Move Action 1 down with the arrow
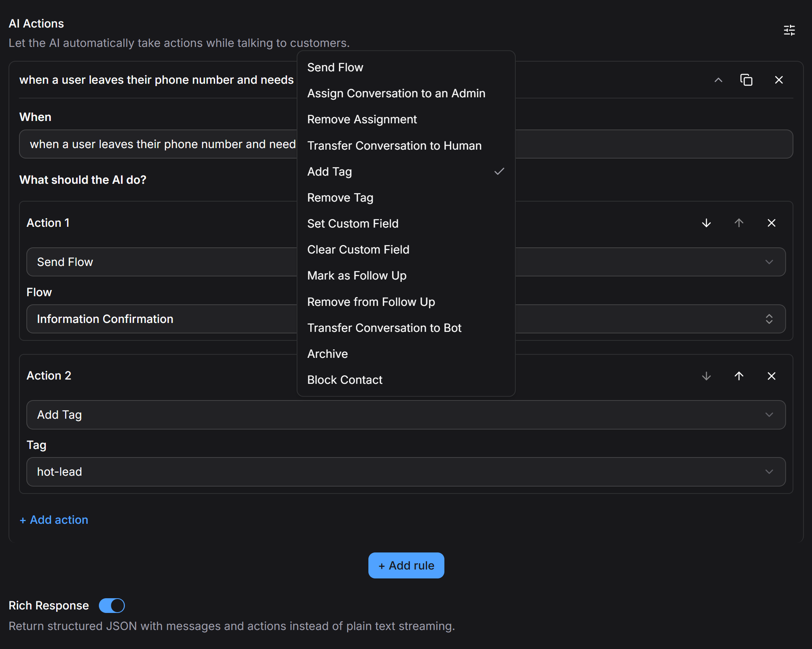 706,223
